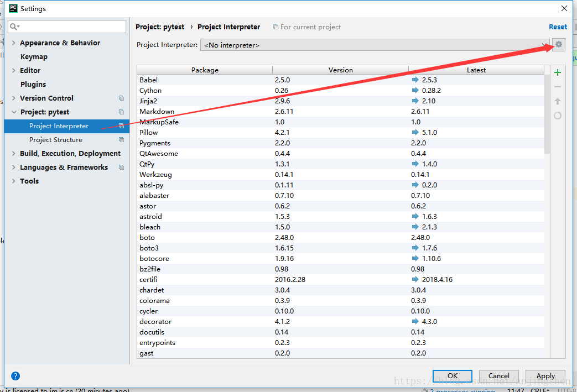Click the search magnifier icon in settings
The width and height of the screenshot is (577, 392).
tap(14, 27)
